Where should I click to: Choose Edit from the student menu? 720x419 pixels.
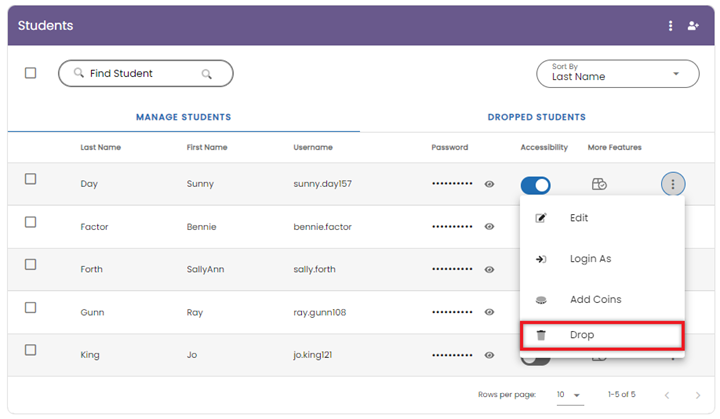pyautogui.click(x=602, y=218)
